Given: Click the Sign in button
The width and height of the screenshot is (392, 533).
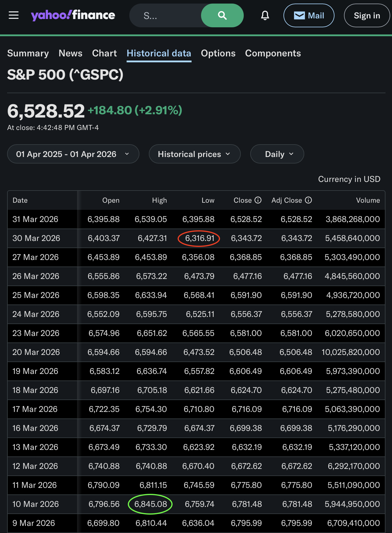Looking at the screenshot, I should pos(366,15).
